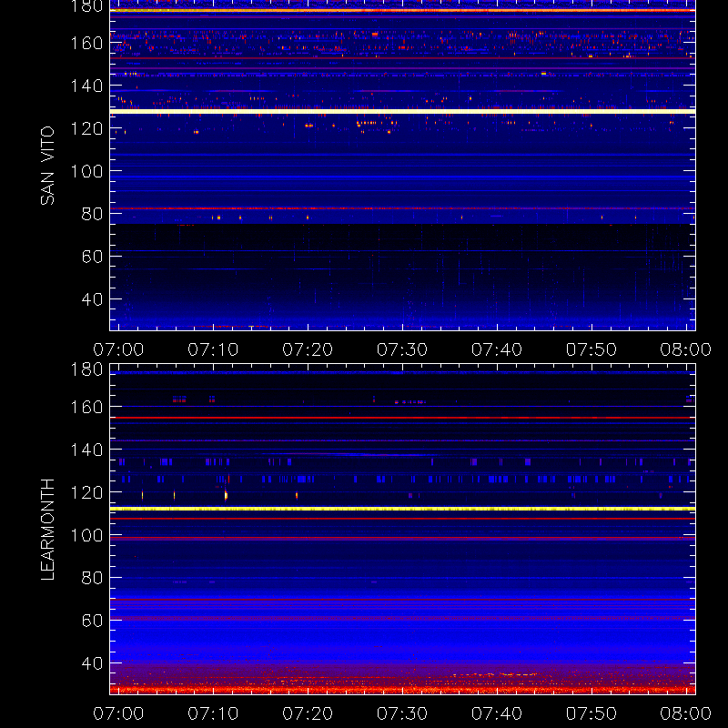This screenshot has width=728, height=728.
Task: Click the 07:30 time label under the San Vito plot
Action: point(402,349)
